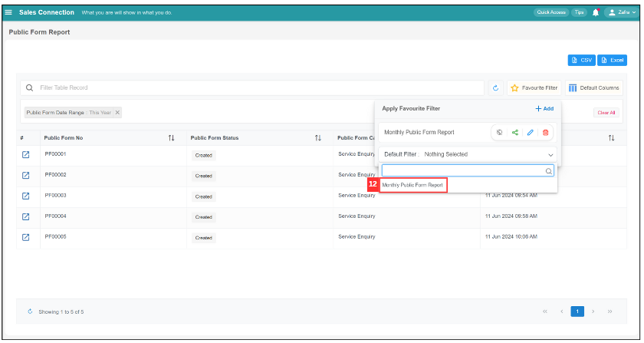Delete the Monthly Public Form Report filter
Image resolution: width=644 pixels, height=343 pixels.
tap(545, 133)
